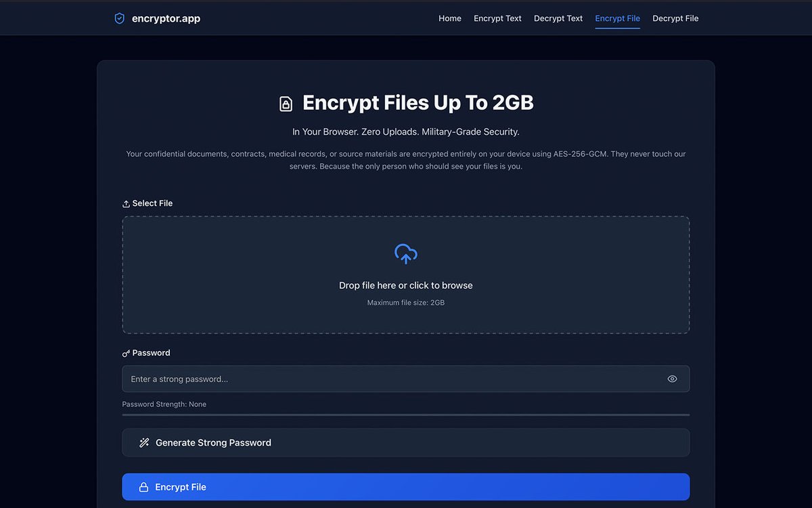Viewport: 812px width, 508px height.
Task: Click the Password Strength meter bar
Action: tap(406, 415)
